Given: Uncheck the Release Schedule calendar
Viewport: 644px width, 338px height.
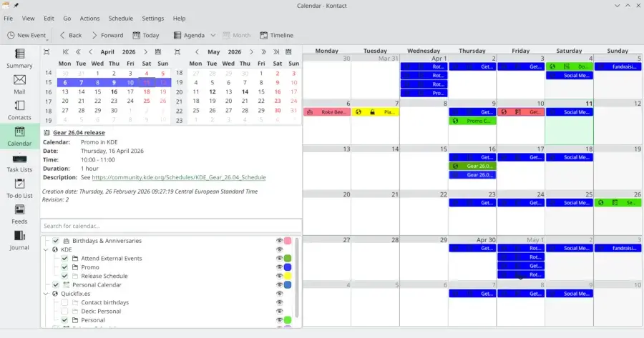Looking at the screenshot, I should (64, 276).
